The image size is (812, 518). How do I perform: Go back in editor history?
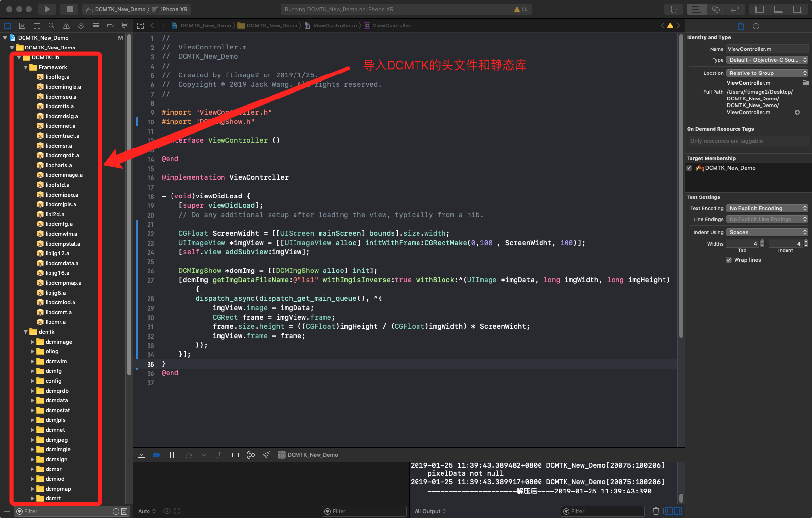click(x=152, y=25)
